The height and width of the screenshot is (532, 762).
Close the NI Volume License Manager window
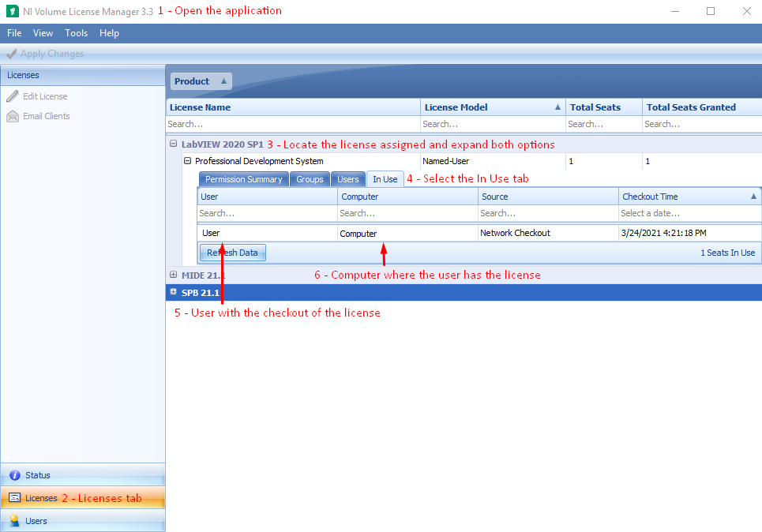tap(747, 11)
